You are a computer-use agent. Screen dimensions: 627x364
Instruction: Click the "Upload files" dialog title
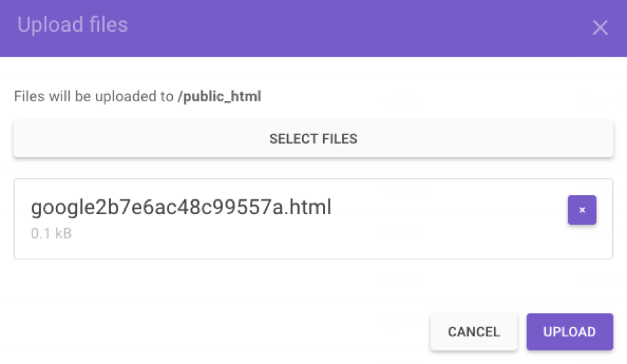click(x=72, y=25)
